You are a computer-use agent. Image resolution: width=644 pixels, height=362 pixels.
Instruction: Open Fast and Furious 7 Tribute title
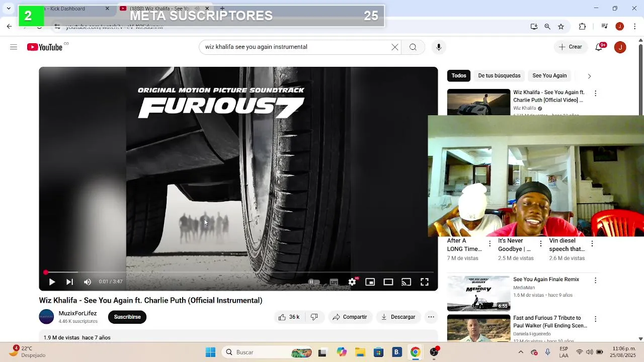tap(550, 322)
